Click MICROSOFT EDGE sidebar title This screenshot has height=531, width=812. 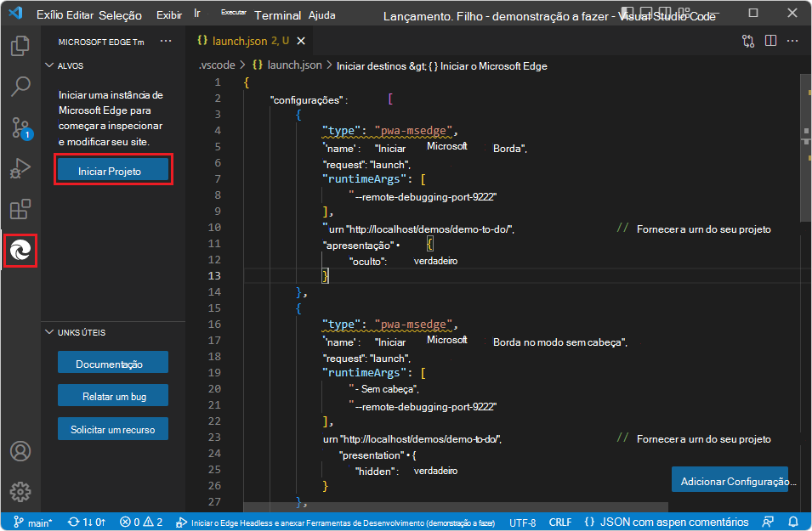[x=101, y=42]
